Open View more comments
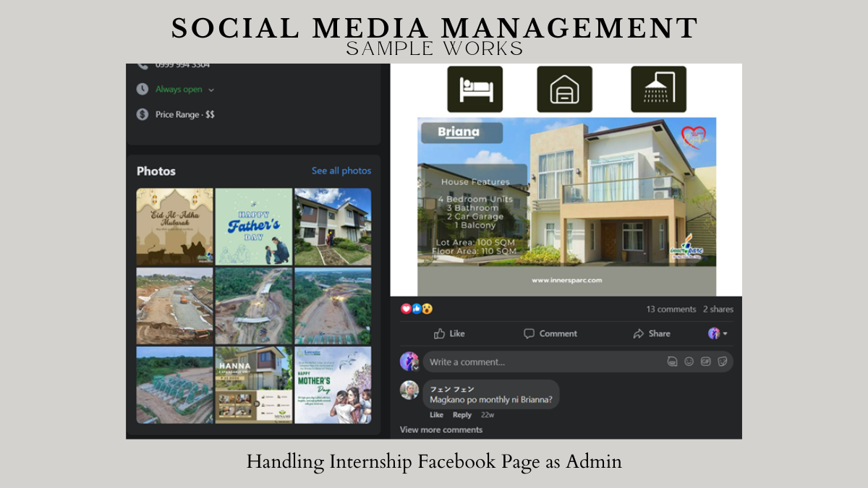 coord(441,429)
